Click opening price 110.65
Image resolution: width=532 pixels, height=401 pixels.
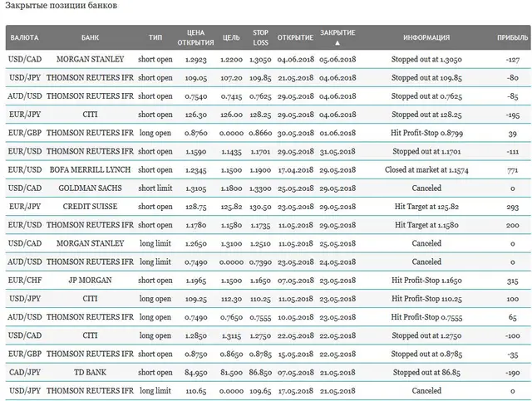196,391
